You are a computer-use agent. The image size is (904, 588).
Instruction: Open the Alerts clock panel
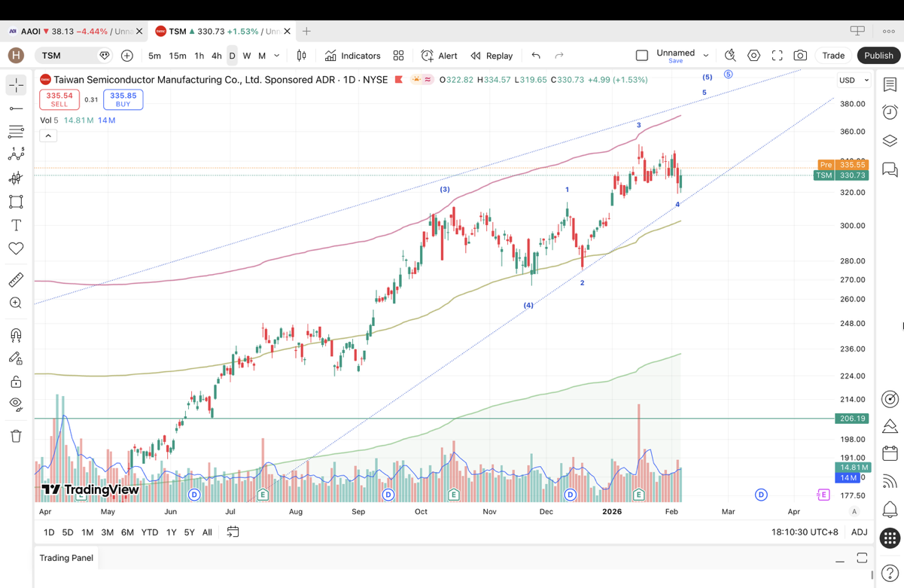click(x=890, y=112)
